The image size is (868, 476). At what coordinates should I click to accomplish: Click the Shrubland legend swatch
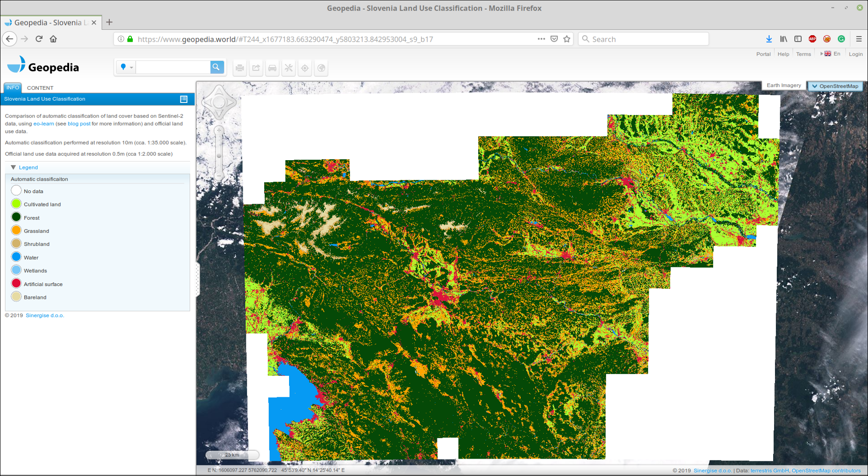(16, 243)
